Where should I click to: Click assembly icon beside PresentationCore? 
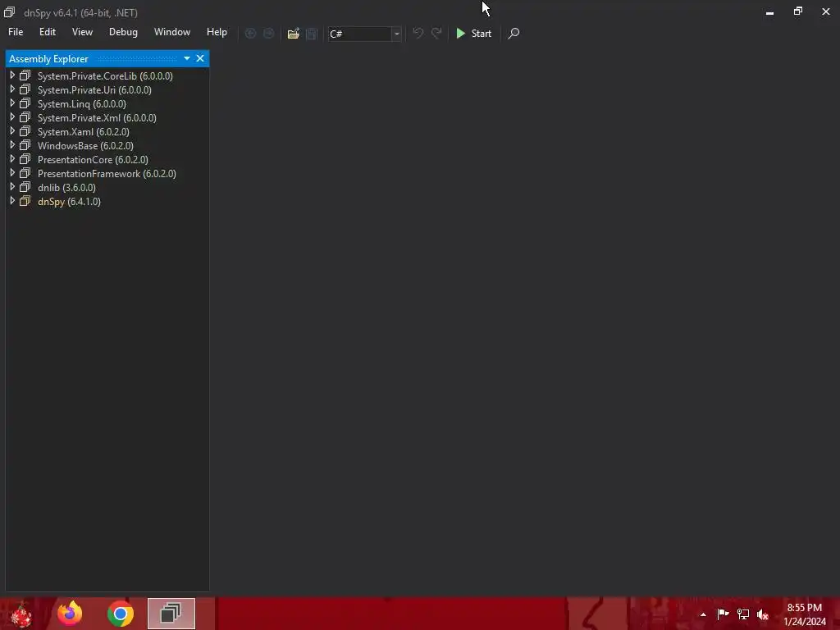[x=25, y=159]
